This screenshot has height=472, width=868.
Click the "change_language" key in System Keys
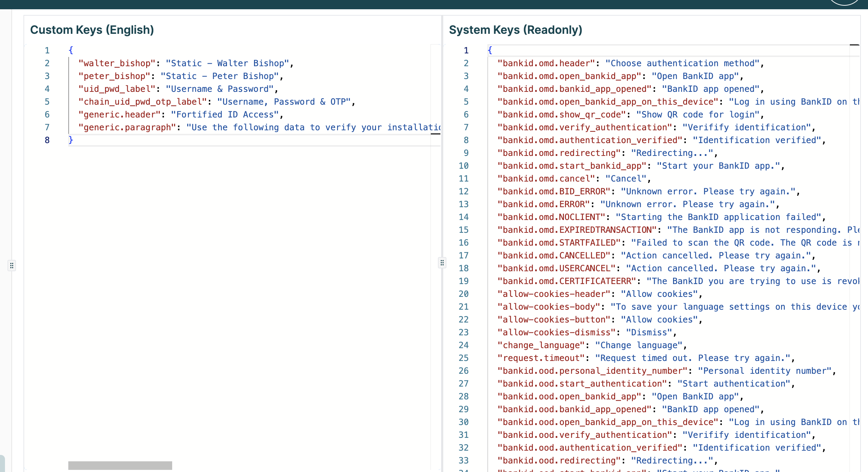(x=541, y=345)
